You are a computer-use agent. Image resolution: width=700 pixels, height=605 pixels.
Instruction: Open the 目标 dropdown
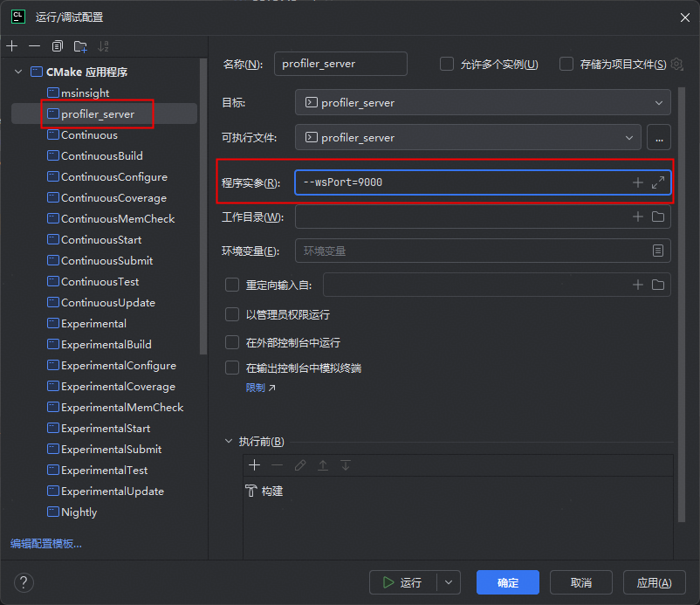(x=483, y=103)
